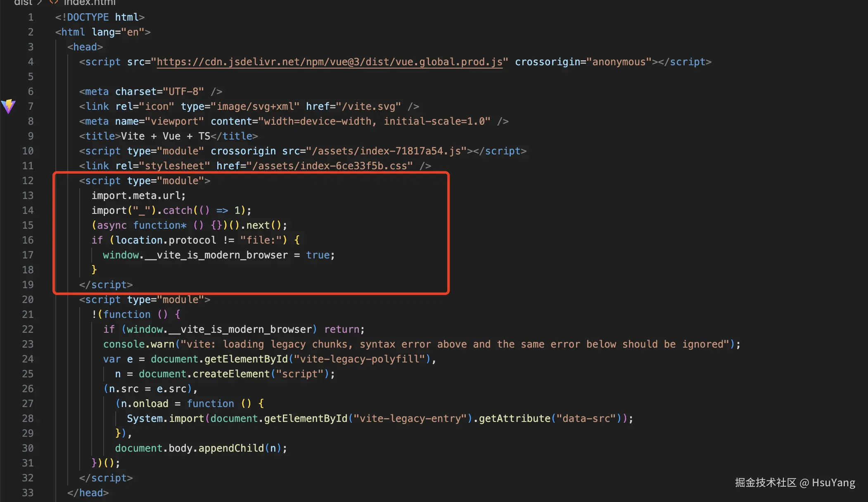The height and width of the screenshot is (502, 868).
Task: Click the closing head tag on line 33
Action: [x=88, y=493]
